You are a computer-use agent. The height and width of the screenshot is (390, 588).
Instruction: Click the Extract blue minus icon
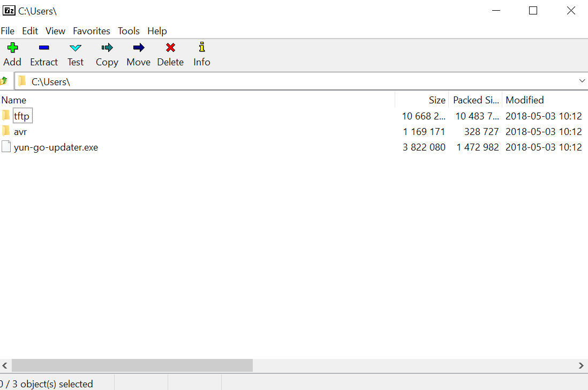coord(44,48)
